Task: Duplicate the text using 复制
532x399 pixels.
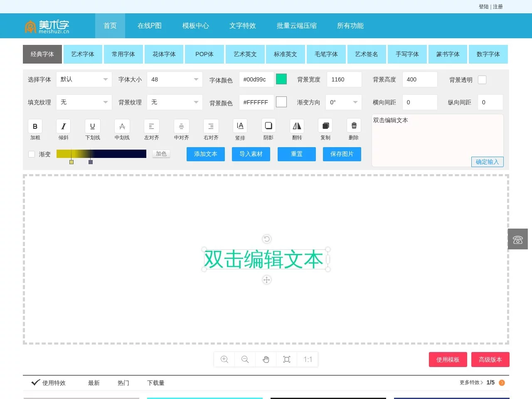Action: 325,129
